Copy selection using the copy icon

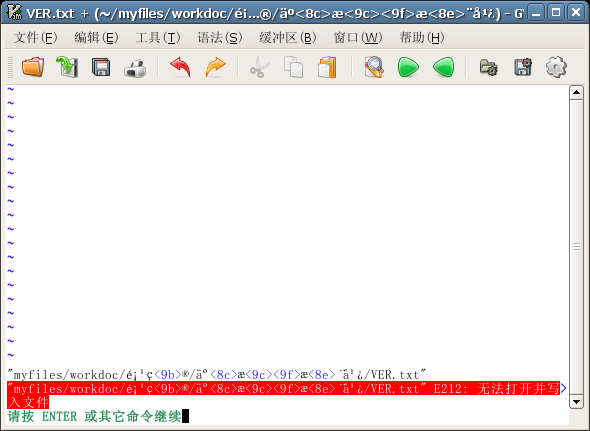coord(293,67)
